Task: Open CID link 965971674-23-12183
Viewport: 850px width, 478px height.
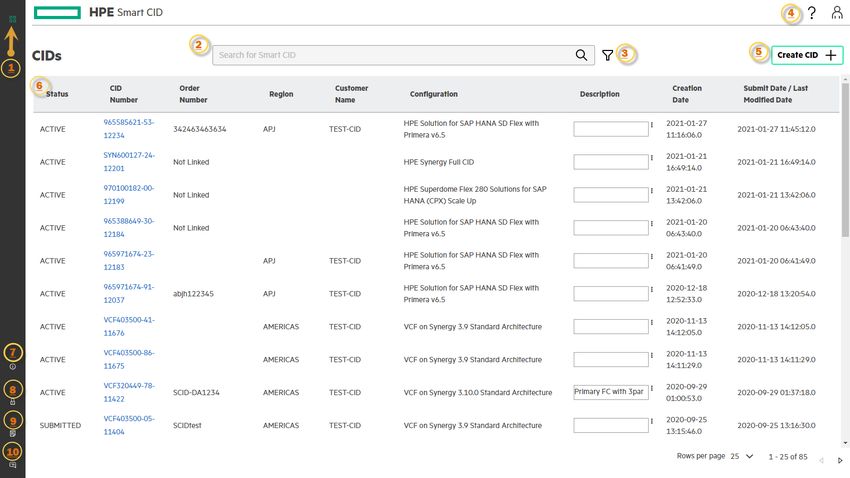Action: pos(129,261)
